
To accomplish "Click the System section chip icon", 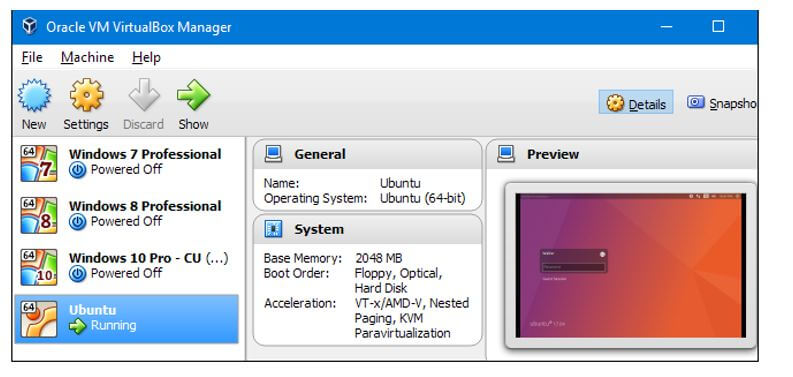I will coord(273,229).
